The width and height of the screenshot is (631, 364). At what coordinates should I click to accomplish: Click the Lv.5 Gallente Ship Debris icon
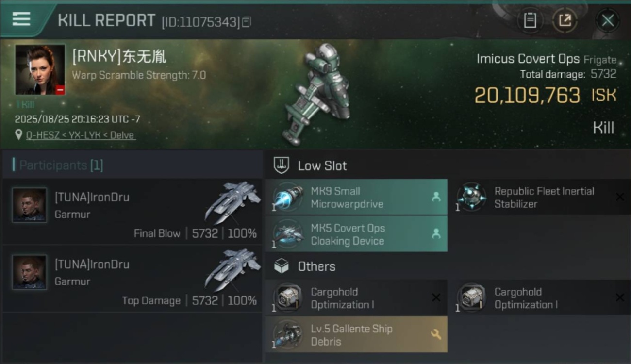(288, 335)
